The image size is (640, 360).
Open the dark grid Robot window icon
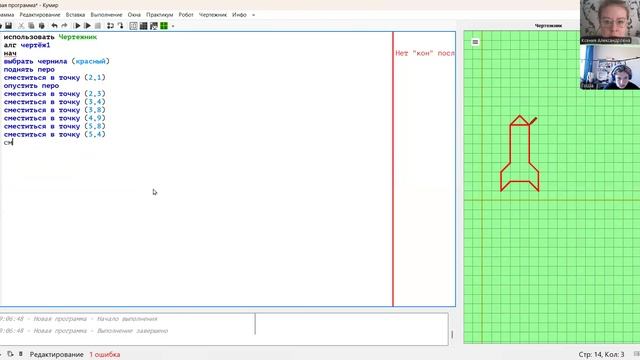pos(144,26)
